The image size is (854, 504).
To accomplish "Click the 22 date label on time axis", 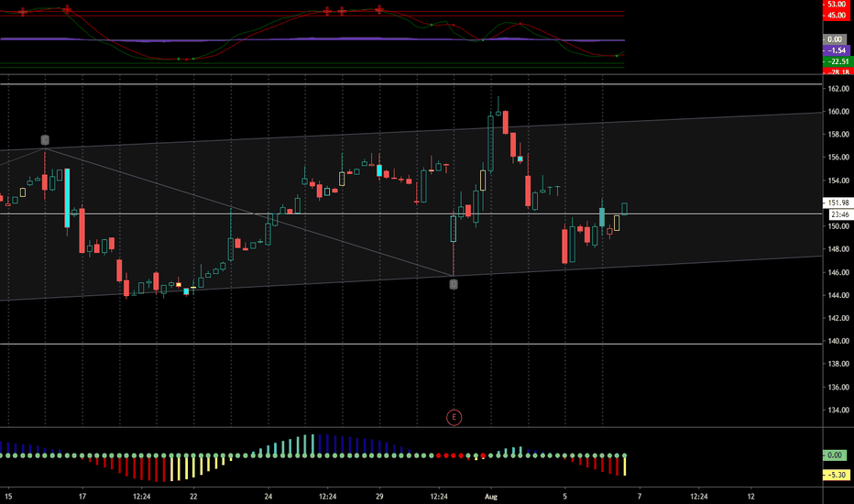I will tap(193, 497).
